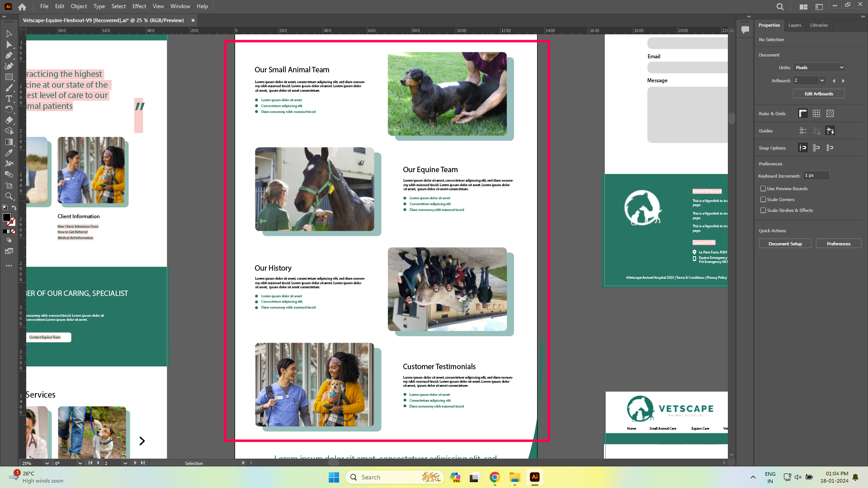This screenshot has width=868, height=488.
Task: Select the Zoom tool
Action: click(x=9, y=197)
